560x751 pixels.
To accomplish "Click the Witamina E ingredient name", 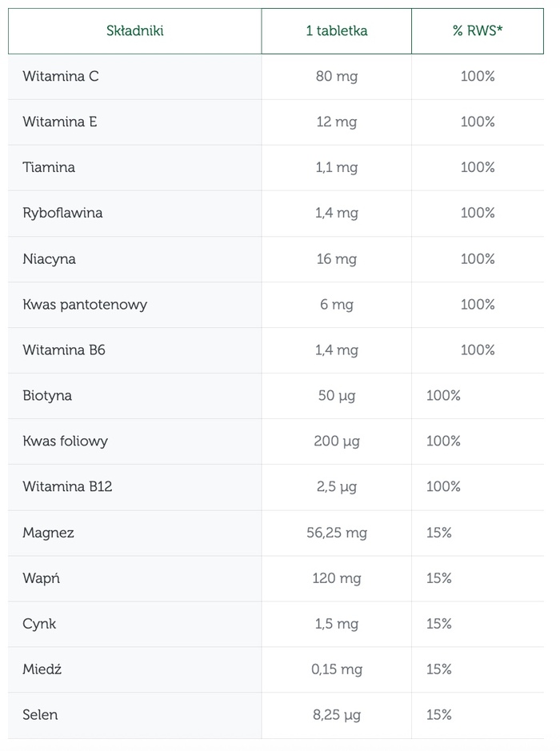I will pyautogui.click(x=60, y=122).
